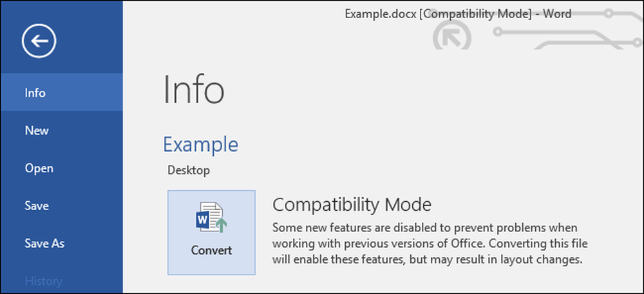This screenshot has height=294, width=644.
Task: Open the New document page
Action: click(62, 130)
